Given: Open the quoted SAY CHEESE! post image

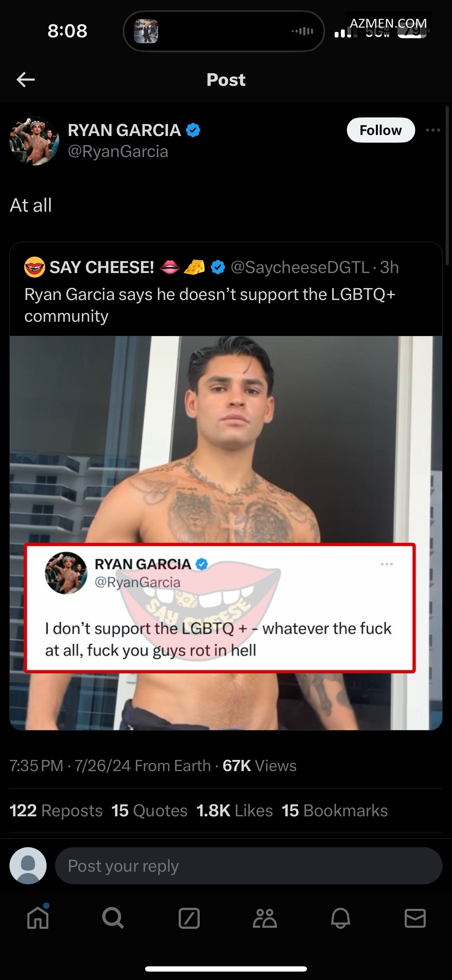Looking at the screenshot, I should pos(226,533).
